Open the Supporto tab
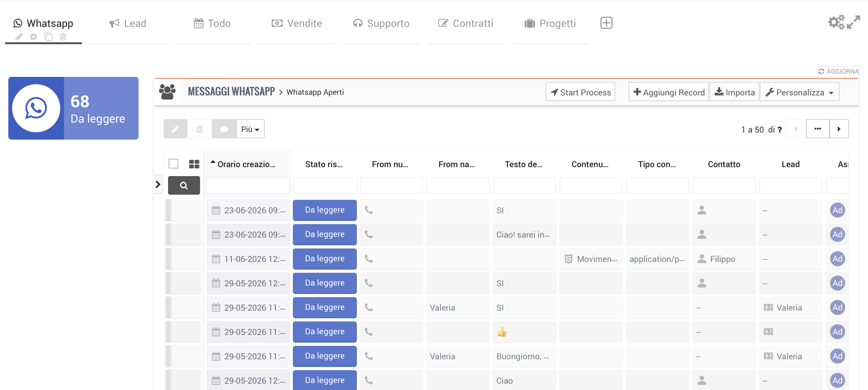 pyautogui.click(x=382, y=23)
